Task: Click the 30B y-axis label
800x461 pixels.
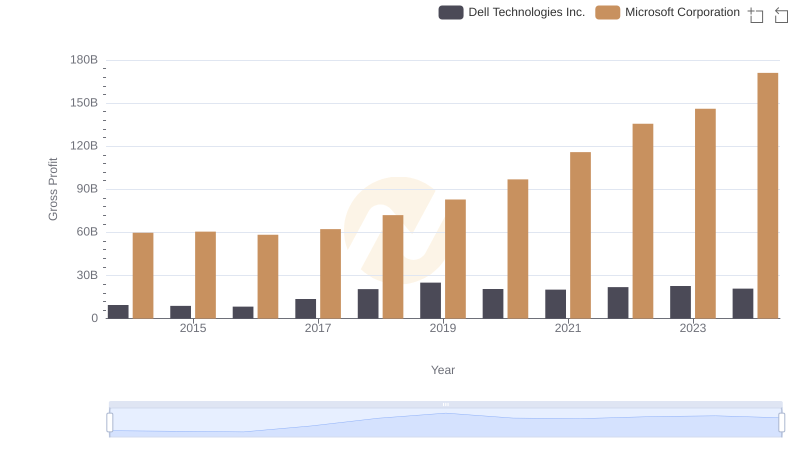Action: (x=87, y=275)
